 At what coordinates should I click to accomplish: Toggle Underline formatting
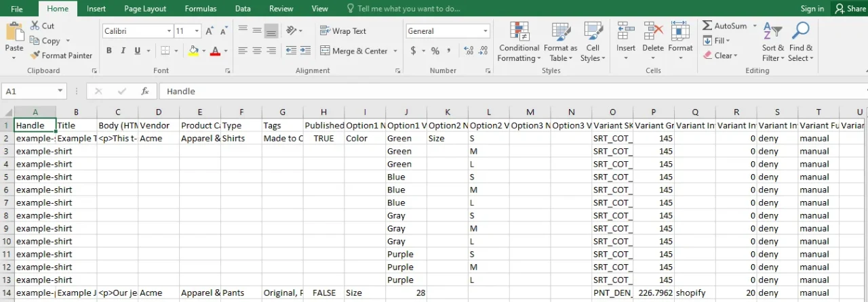[138, 51]
